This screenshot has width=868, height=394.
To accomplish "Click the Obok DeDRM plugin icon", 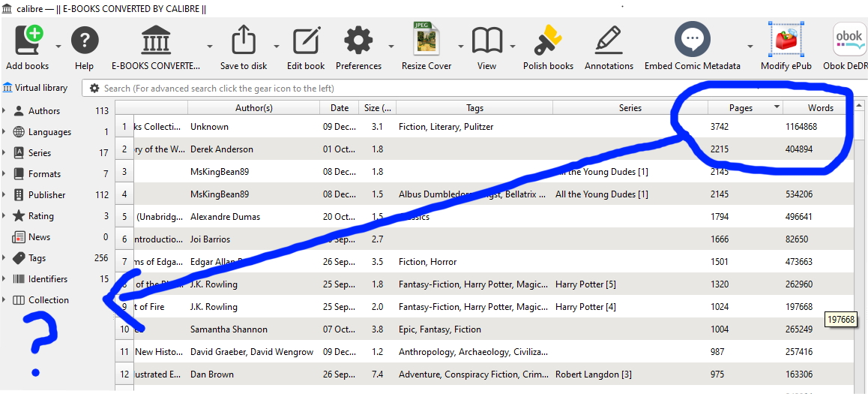I will pos(849,39).
